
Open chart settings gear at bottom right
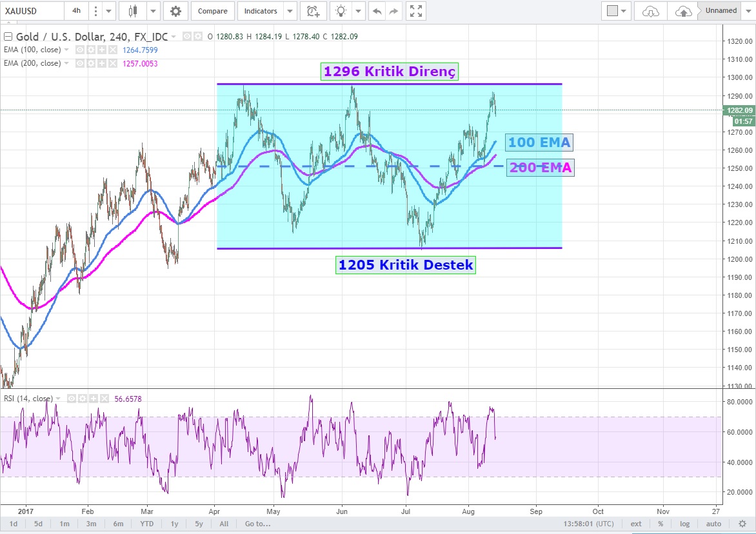pyautogui.click(x=742, y=524)
